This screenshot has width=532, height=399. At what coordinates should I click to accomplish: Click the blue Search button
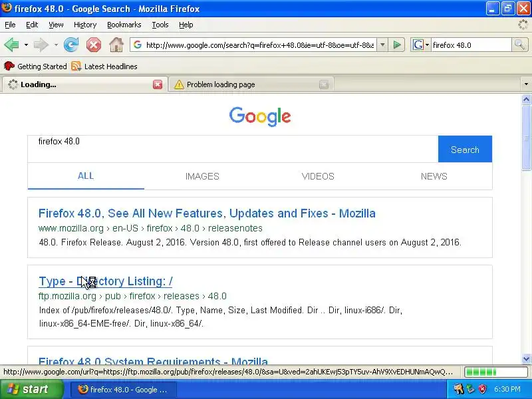pos(465,149)
